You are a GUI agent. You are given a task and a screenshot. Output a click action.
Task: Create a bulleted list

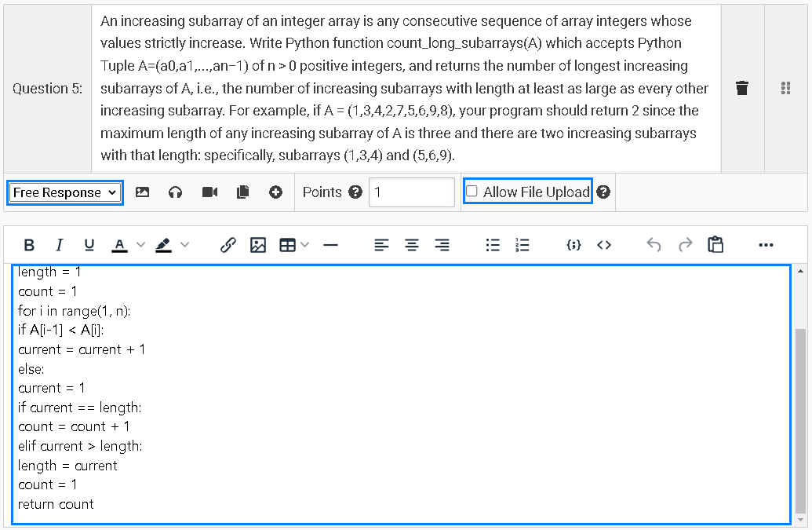pos(493,245)
